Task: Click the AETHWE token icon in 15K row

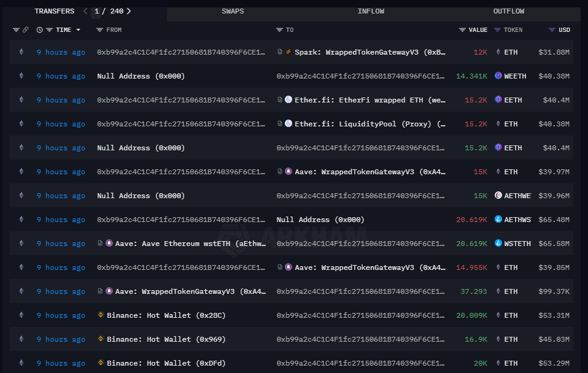Action: pos(498,196)
